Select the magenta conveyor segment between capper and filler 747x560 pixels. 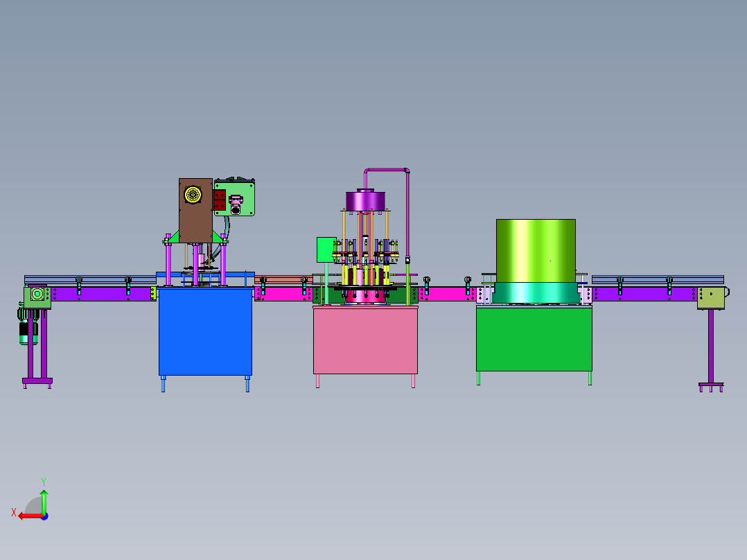click(x=283, y=294)
